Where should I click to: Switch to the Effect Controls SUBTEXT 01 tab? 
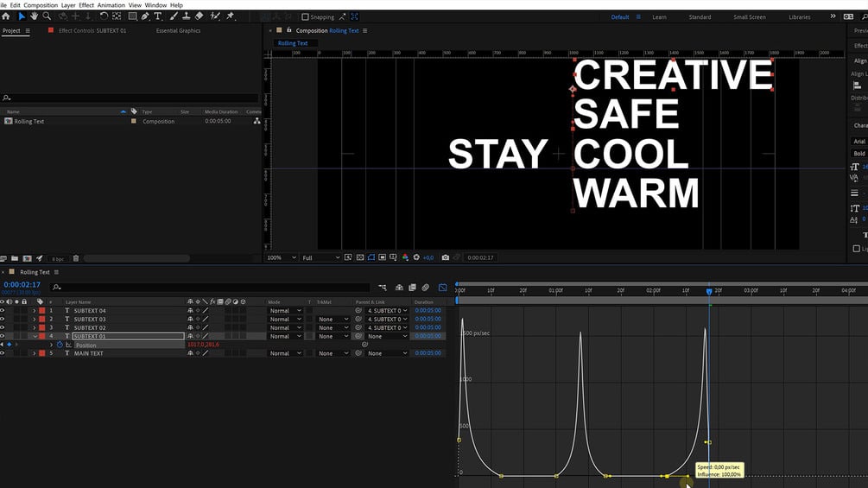(92, 30)
